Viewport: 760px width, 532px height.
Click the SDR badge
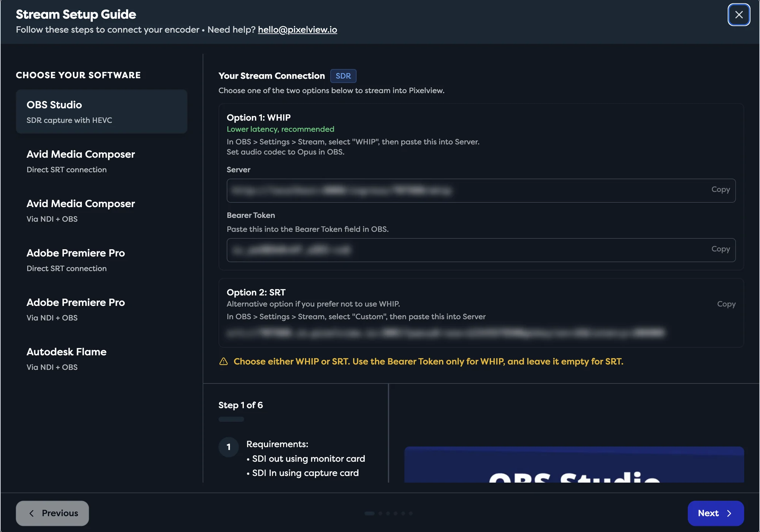[x=343, y=76]
